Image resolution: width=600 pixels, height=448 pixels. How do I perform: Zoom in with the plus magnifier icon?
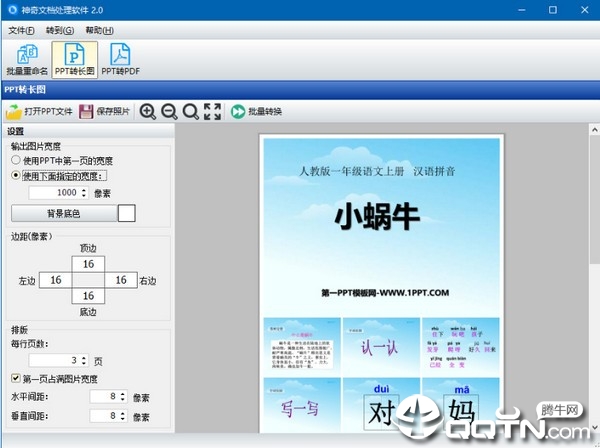(x=148, y=112)
